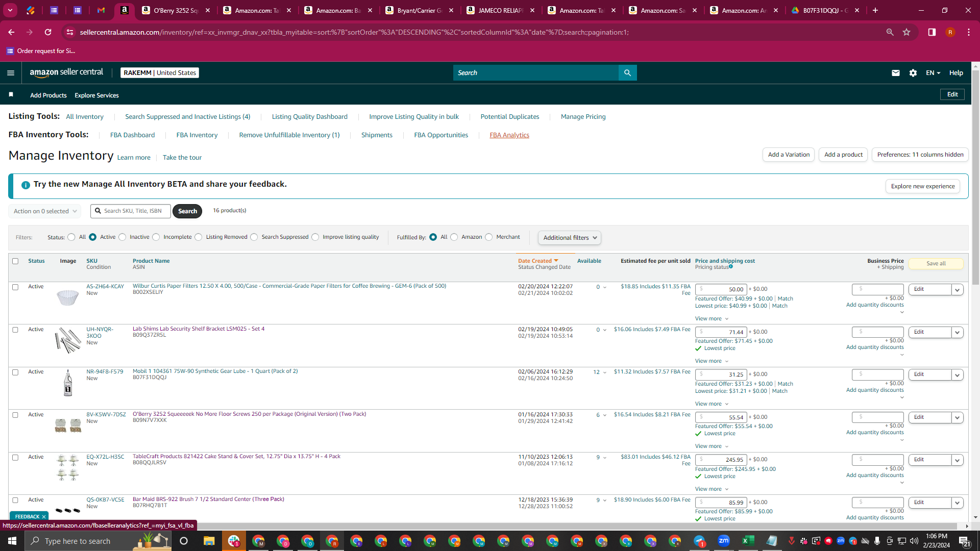Viewport: 980px width, 551px height.
Task: Click the Pricing status info icon
Action: point(731,266)
